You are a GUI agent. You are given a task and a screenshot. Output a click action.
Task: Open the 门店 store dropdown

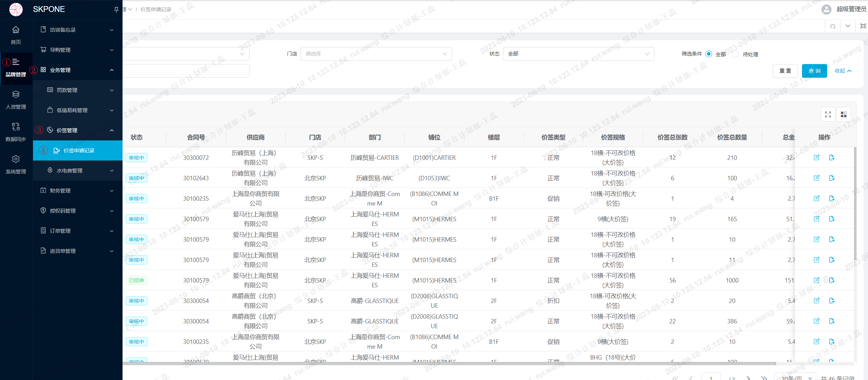[376, 54]
